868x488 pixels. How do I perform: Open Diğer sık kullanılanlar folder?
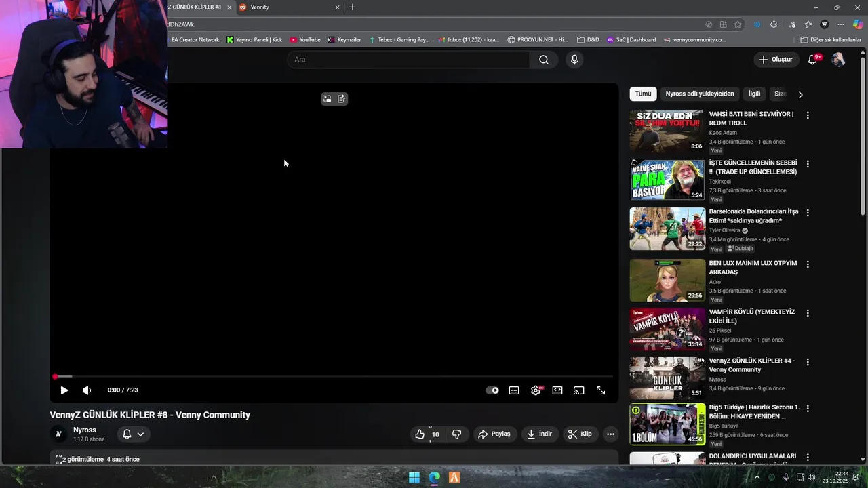pos(831,40)
